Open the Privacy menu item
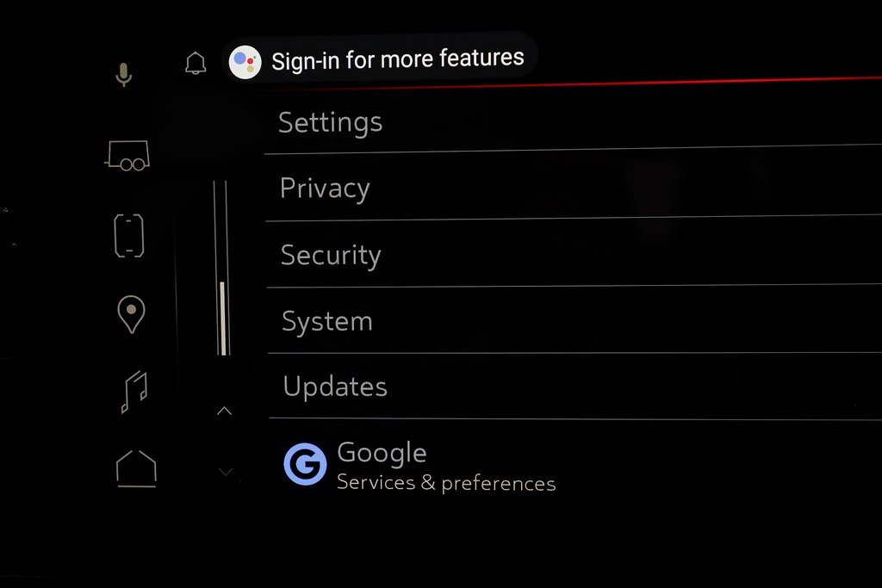882x588 pixels. [573, 188]
